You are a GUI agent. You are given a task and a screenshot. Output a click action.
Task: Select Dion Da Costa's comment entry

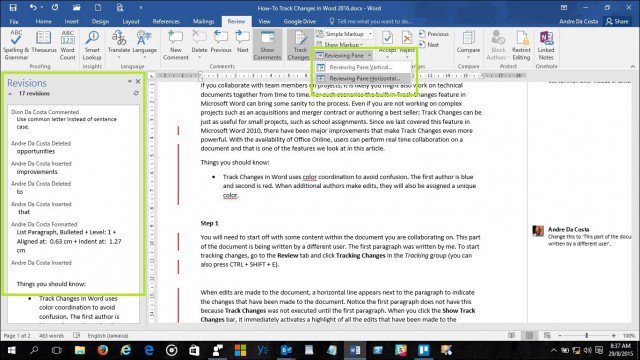tap(64, 119)
